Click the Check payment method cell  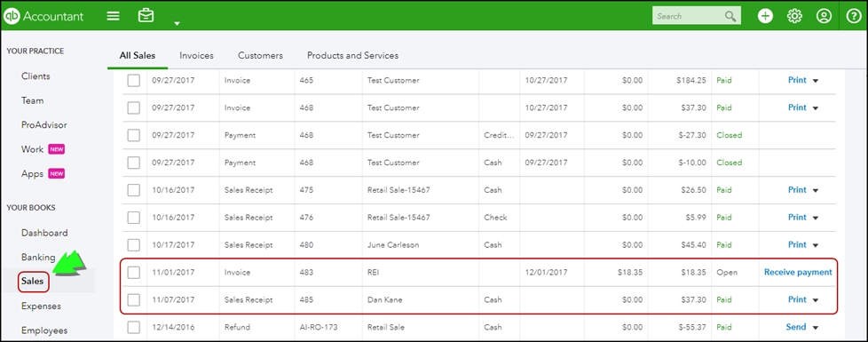pyautogui.click(x=495, y=218)
